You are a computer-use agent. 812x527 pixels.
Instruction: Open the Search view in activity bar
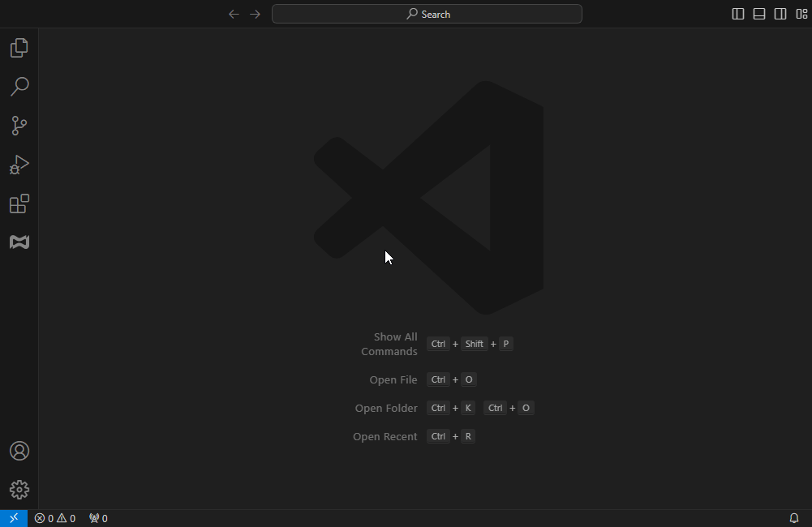pos(19,87)
